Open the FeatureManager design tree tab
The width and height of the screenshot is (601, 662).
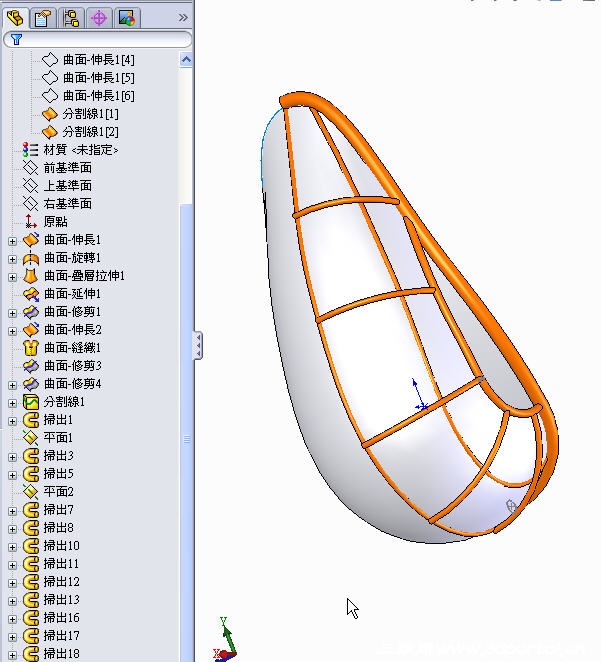coord(16,18)
